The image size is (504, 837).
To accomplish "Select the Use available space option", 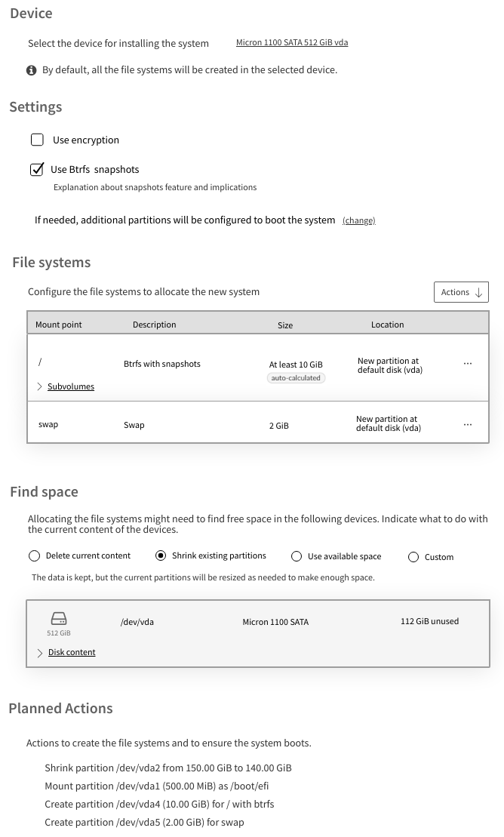I will 297,556.
